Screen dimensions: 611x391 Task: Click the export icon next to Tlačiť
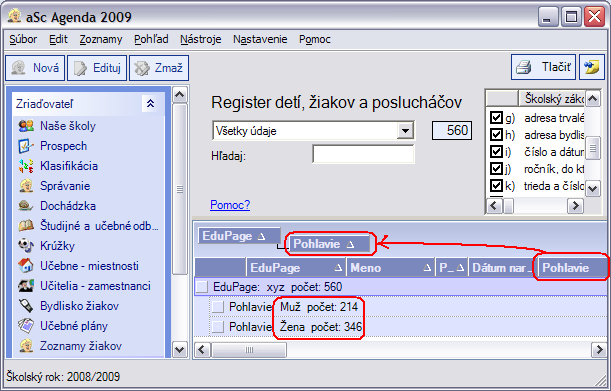[x=592, y=67]
